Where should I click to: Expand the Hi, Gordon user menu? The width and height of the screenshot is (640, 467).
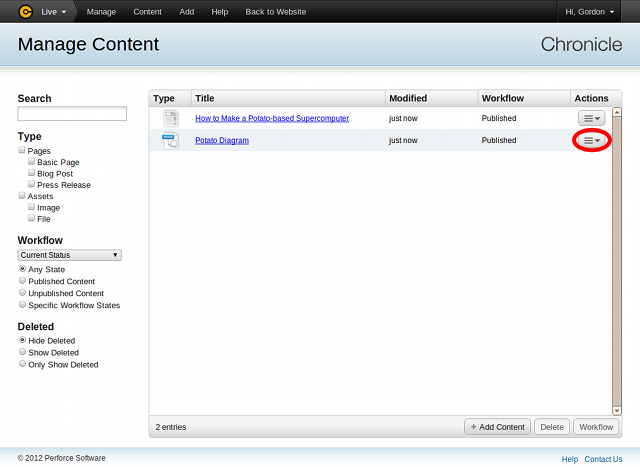(x=596, y=11)
